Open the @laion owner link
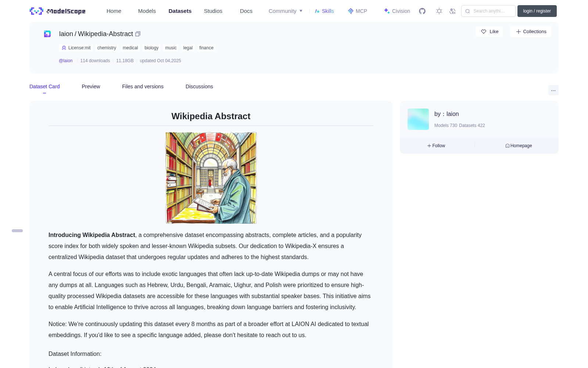The height and width of the screenshot is (368, 588). coord(66,61)
